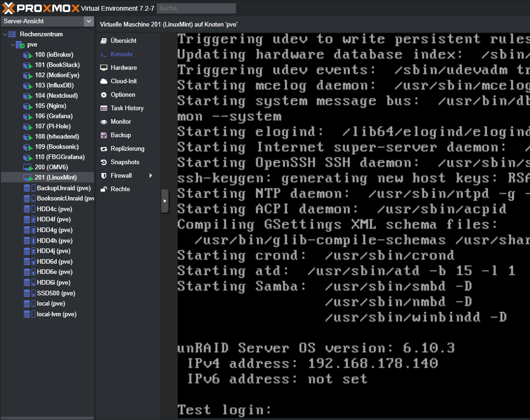Click the container icon for 100 (ioBroker)

(x=28, y=55)
